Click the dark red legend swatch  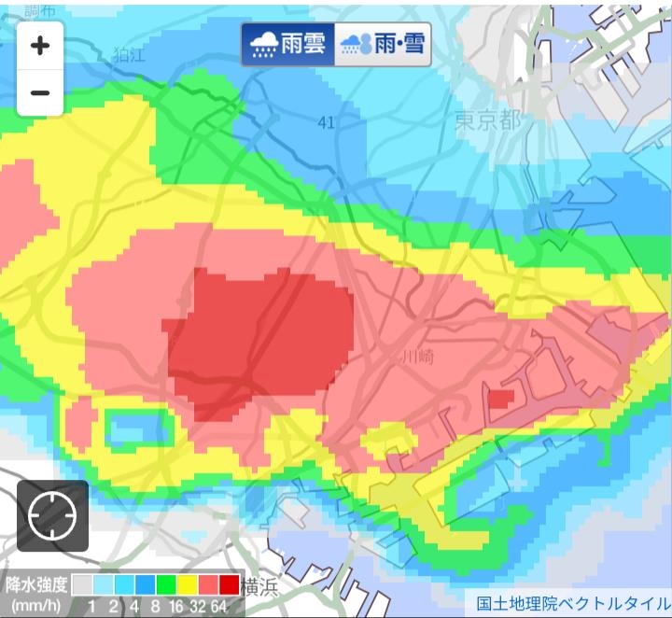[x=231, y=585]
